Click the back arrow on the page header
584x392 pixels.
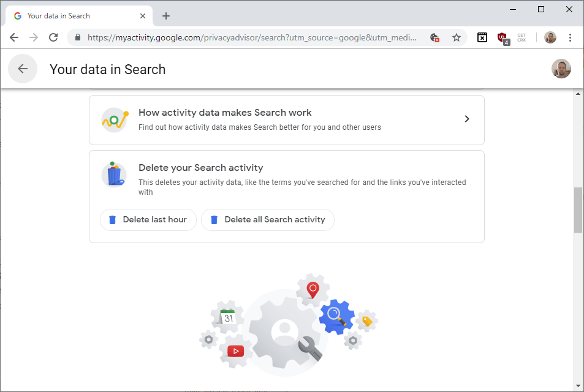pos(23,69)
